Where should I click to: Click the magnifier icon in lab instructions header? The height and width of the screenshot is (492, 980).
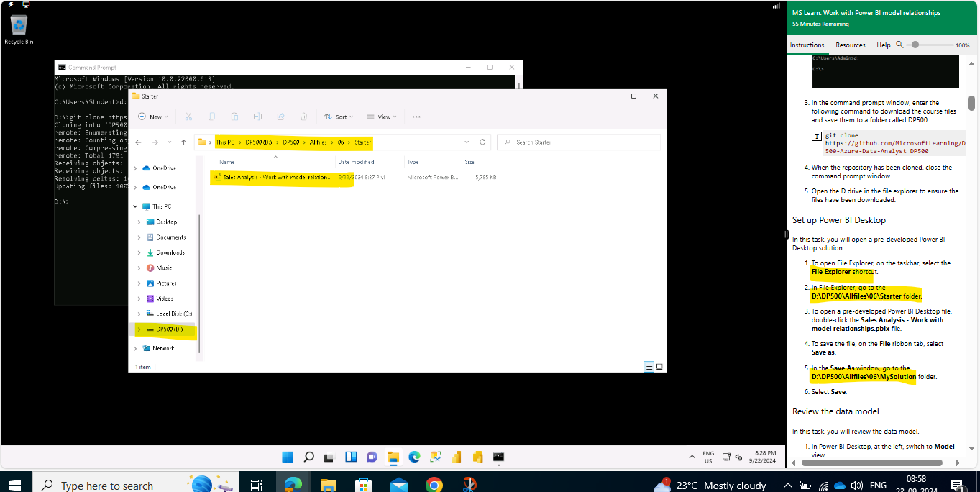[899, 45]
